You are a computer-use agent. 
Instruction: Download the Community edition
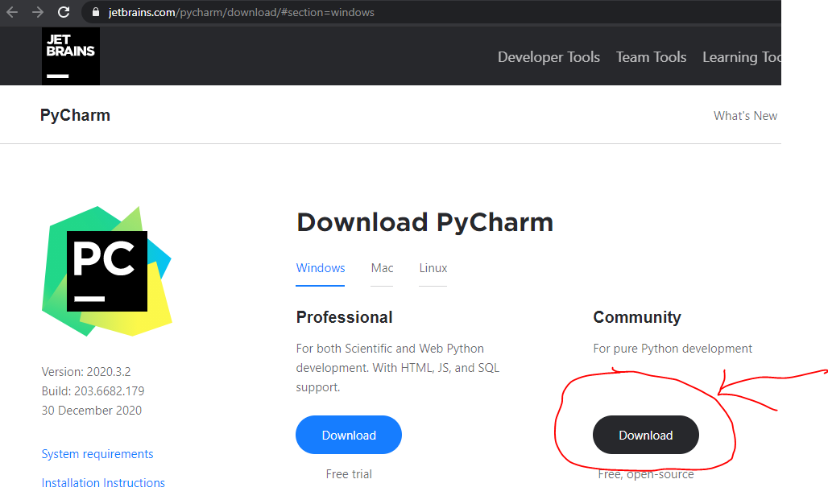pyautogui.click(x=646, y=435)
